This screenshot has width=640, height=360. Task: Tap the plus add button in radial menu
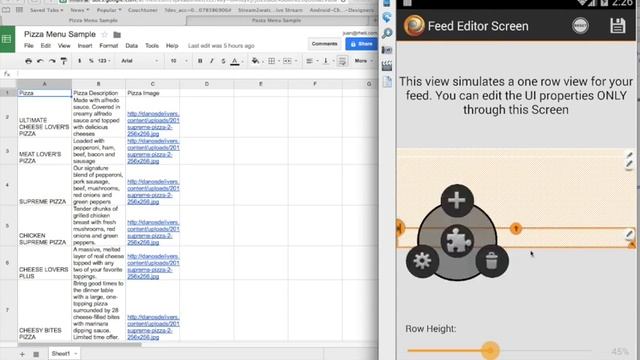[x=457, y=200]
